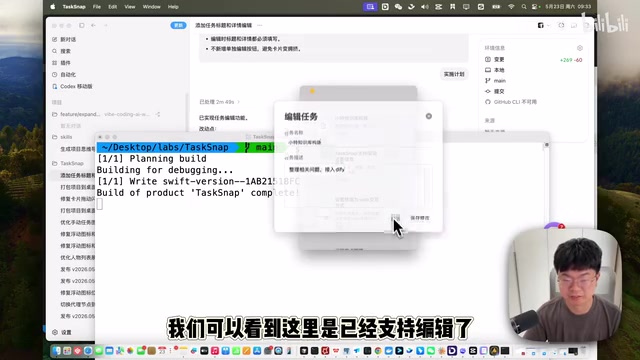Click the 任务名称 input field

pyautogui.click(x=358, y=142)
